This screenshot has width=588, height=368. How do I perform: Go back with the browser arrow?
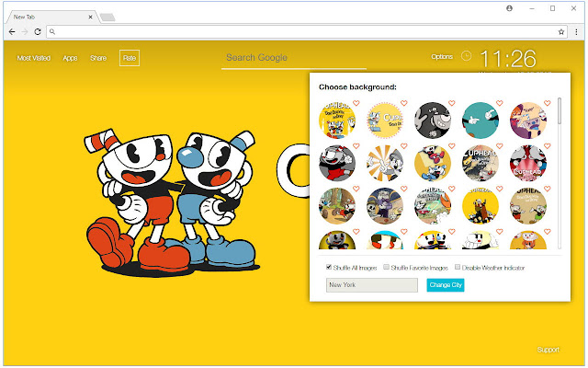12,32
